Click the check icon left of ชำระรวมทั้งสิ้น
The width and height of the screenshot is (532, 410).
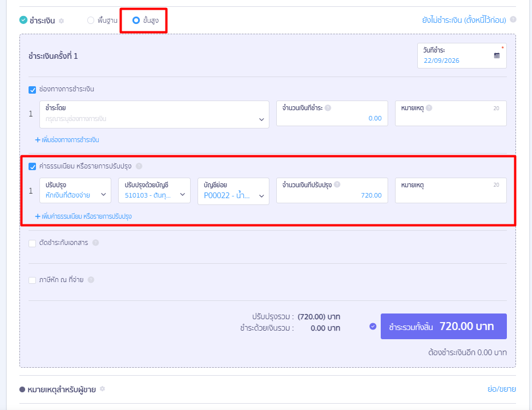click(373, 326)
